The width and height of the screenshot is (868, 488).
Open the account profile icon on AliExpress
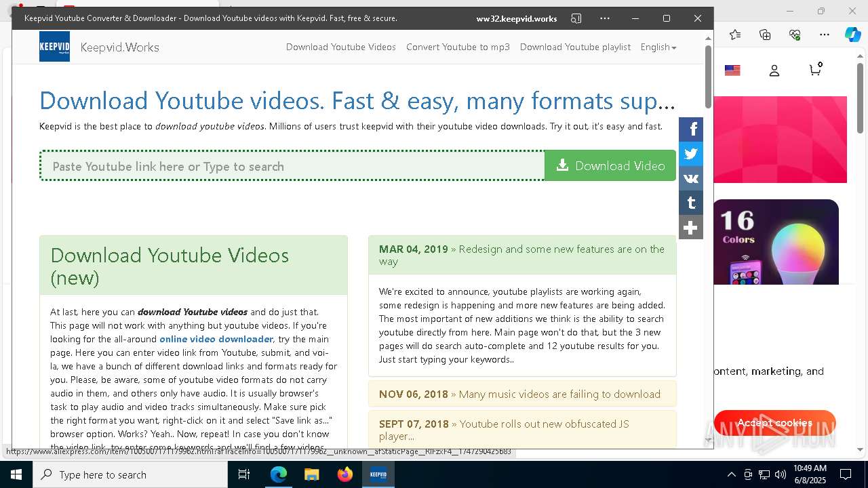coord(774,70)
